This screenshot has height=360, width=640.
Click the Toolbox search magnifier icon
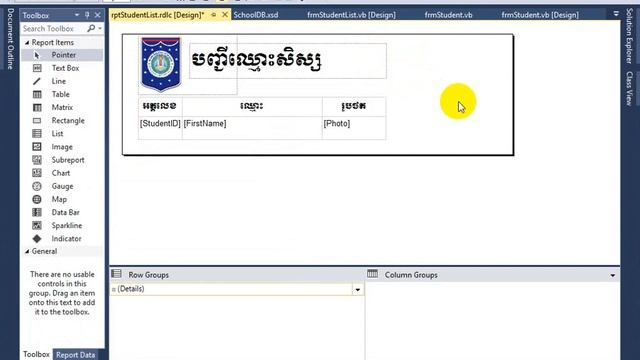coord(91,28)
